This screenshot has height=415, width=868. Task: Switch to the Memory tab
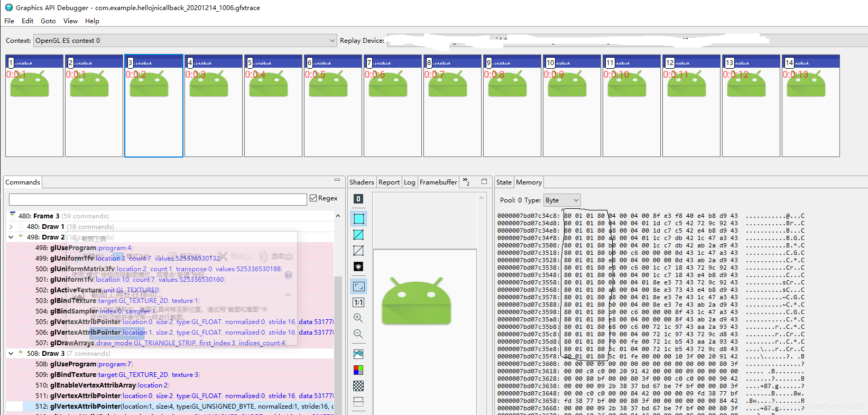529,182
